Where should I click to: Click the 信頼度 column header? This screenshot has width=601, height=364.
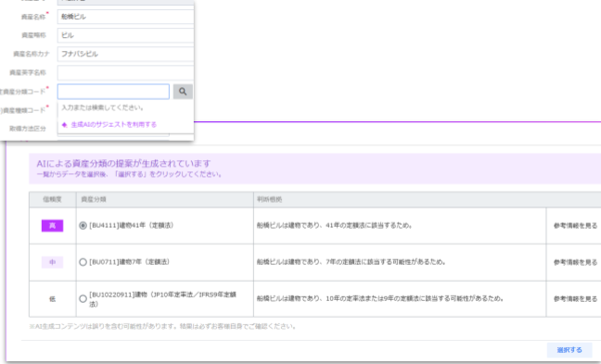click(x=52, y=199)
